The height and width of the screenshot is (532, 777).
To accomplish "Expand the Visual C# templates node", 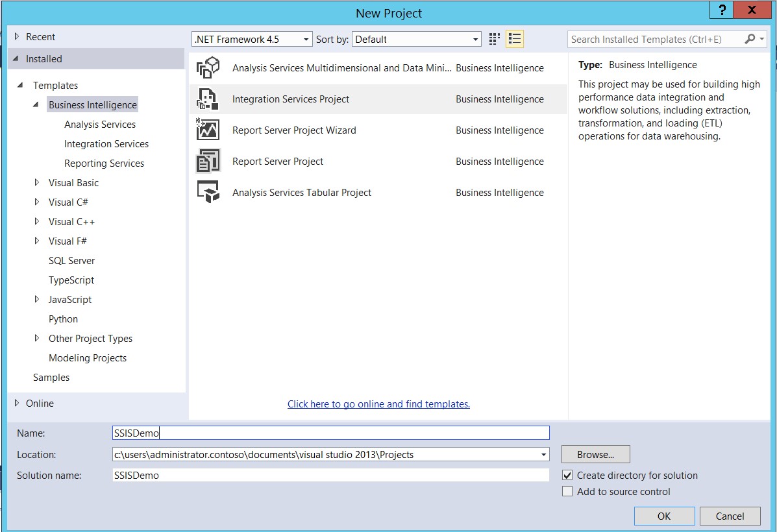I will pos(37,202).
